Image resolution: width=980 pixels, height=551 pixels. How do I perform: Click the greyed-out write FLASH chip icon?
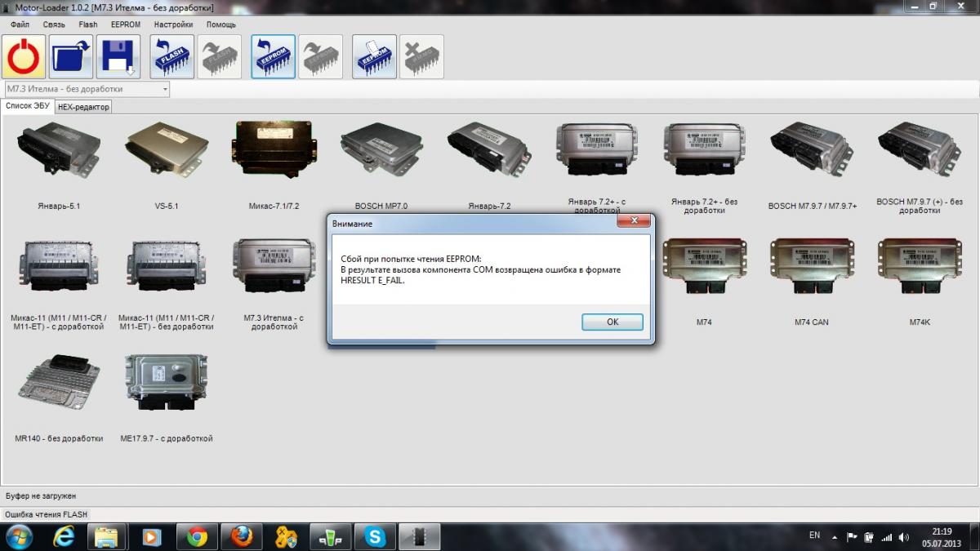pyautogui.click(x=220, y=56)
